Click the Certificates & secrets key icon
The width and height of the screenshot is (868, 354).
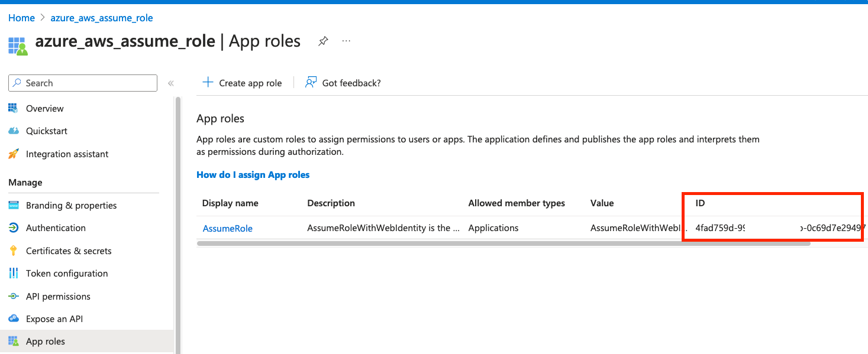13,251
